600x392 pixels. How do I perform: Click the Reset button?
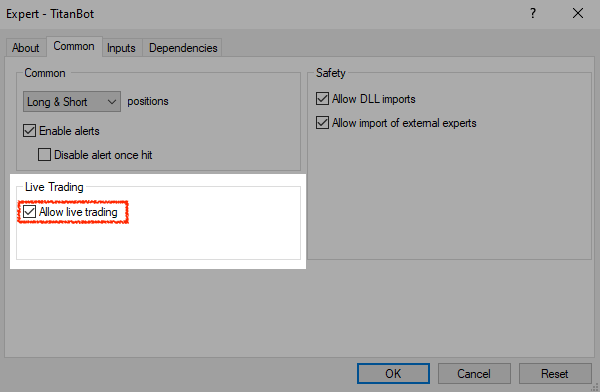click(555, 373)
